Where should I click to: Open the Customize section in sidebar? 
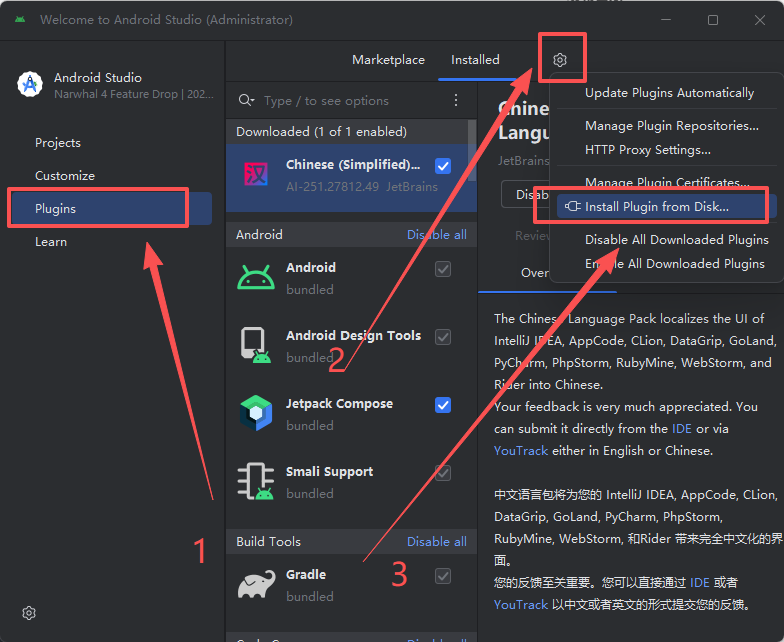65,176
